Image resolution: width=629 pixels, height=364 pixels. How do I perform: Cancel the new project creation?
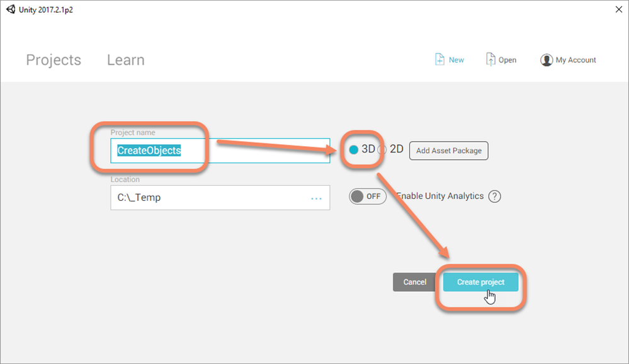point(415,282)
